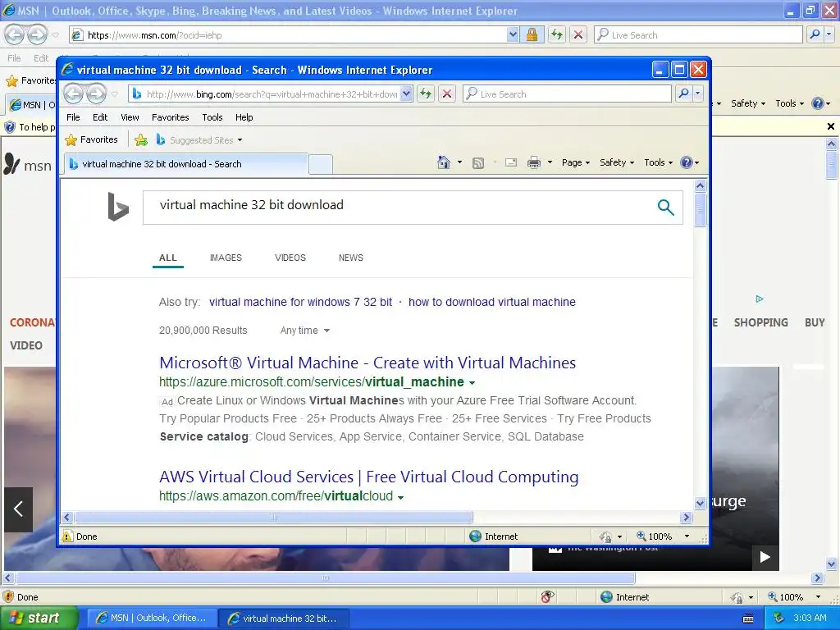Click suggestion virtual machine for windows 7 32 bit
Image resolution: width=840 pixels, height=630 pixels.
click(300, 302)
